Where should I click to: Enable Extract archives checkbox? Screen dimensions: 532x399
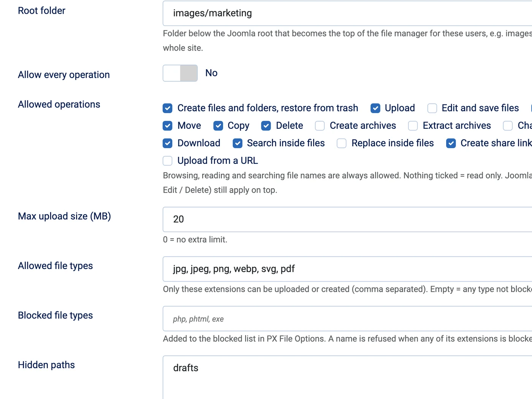point(413,126)
